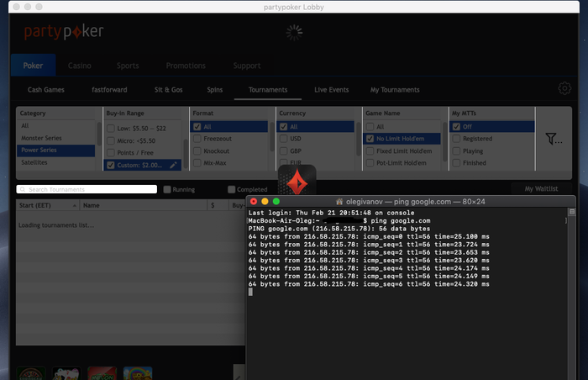Uncheck the Custom: $2.00 buy-in box
This screenshot has height=380, width=588.
(111, 165)
